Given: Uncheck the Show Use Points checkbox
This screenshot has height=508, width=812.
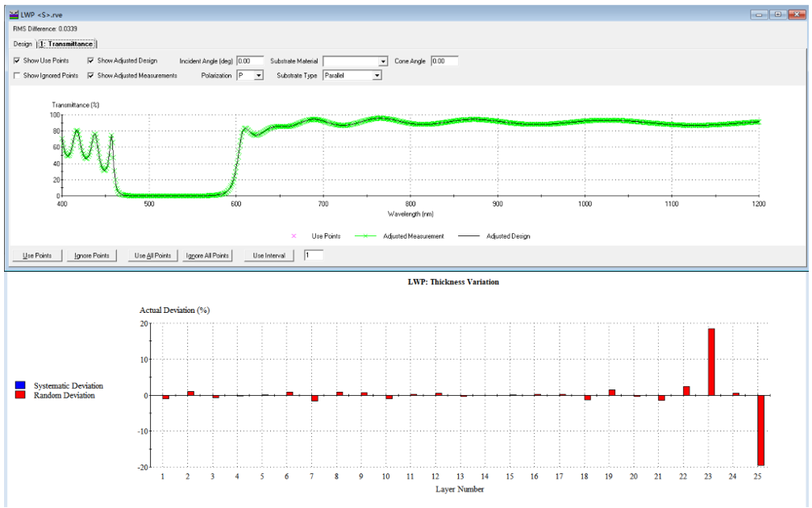Looking at the screenshot, I should 18,60.
